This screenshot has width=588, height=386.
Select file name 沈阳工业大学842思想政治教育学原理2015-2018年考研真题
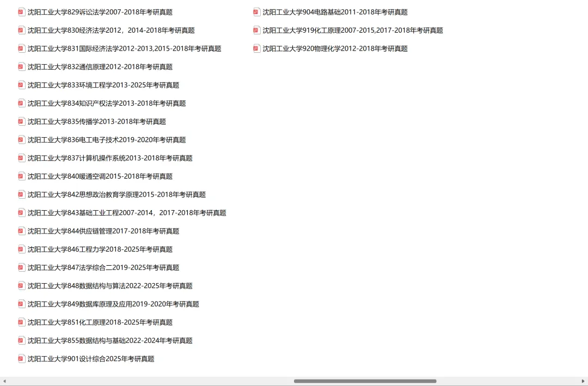[117, 195]
